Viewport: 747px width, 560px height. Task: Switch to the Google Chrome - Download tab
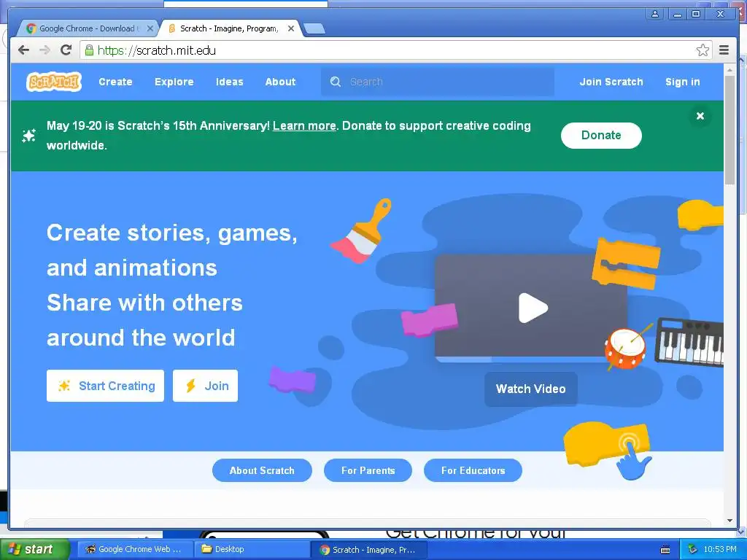[88, 28]
